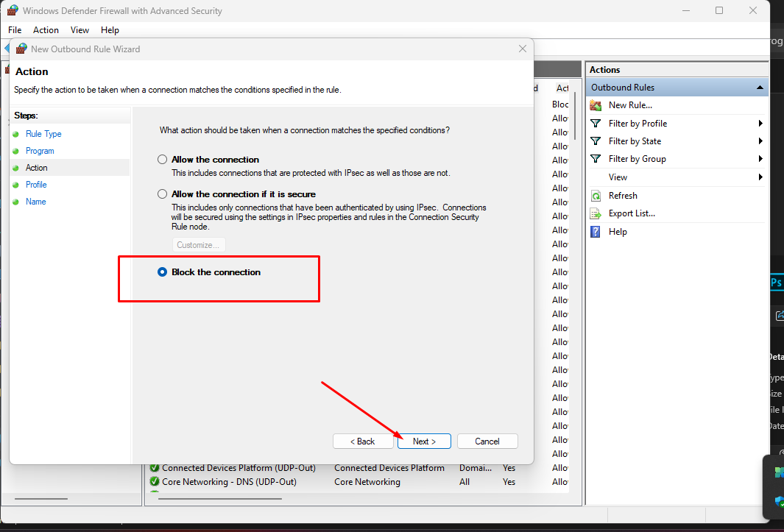Jump to the Rule Type wizard step
Viewport: 784px width, 532px height.
click(43, 134)
